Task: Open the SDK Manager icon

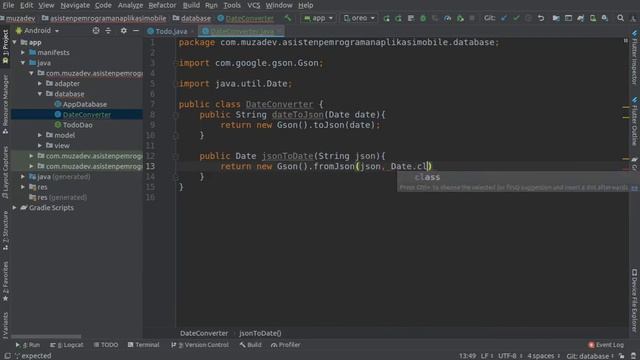Action: [x=605, y=18]
